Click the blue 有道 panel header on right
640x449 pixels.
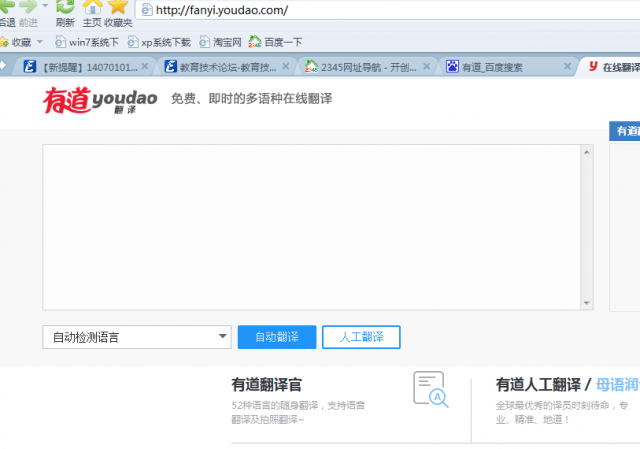click(x=624, y=131)
